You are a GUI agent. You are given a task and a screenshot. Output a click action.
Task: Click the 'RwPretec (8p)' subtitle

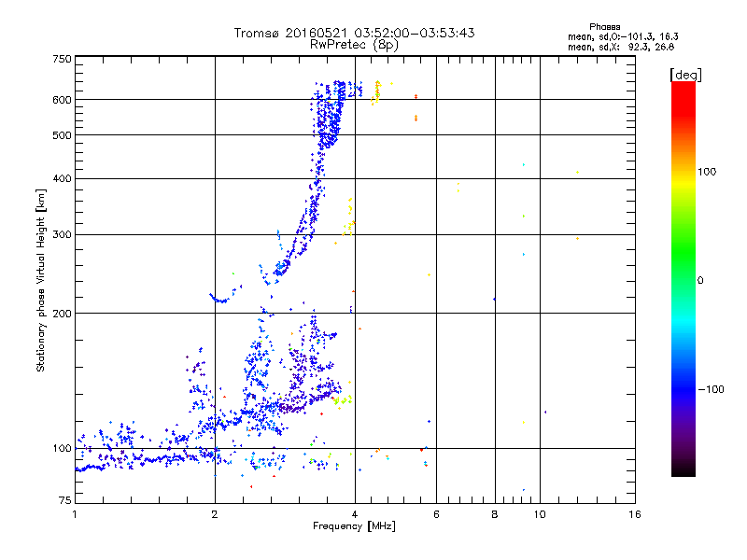[x=354, y=45]
